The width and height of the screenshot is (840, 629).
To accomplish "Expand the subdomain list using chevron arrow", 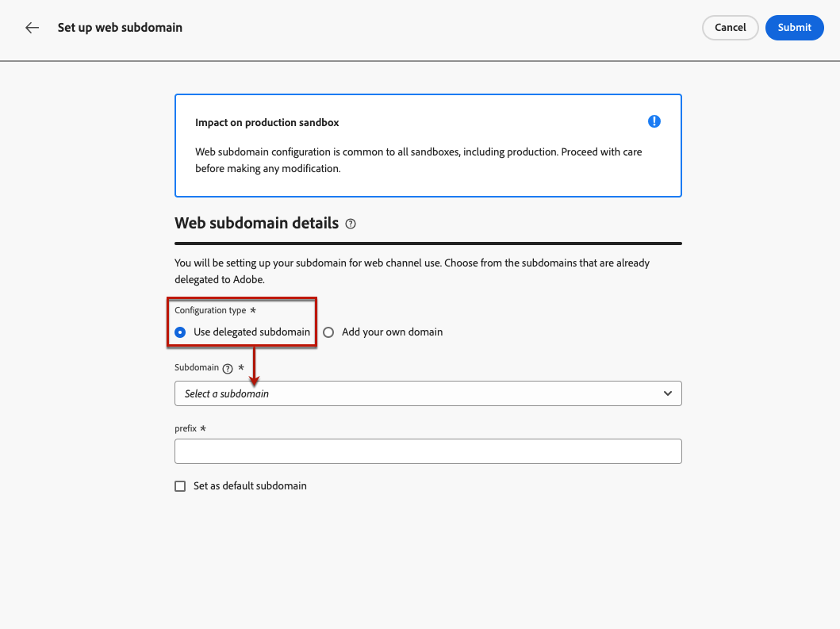I will (x=668, y=393).
